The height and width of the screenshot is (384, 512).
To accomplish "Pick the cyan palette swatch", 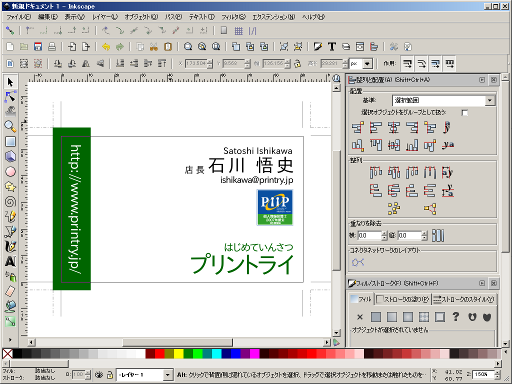I will pos(217,354).
